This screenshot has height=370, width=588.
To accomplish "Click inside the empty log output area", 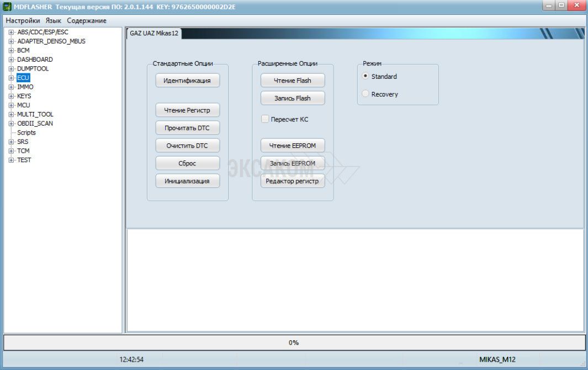I will (355, 280).
